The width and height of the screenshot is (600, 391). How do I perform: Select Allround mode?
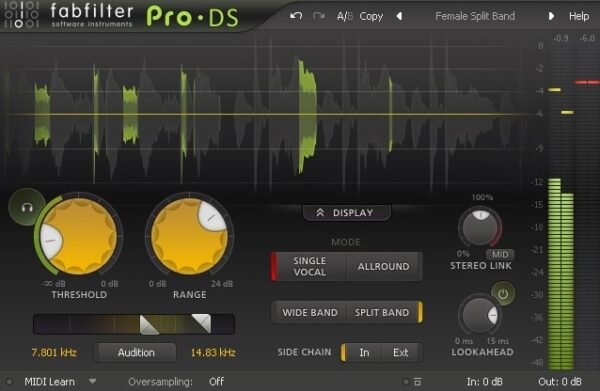click(x=384, y=266)
